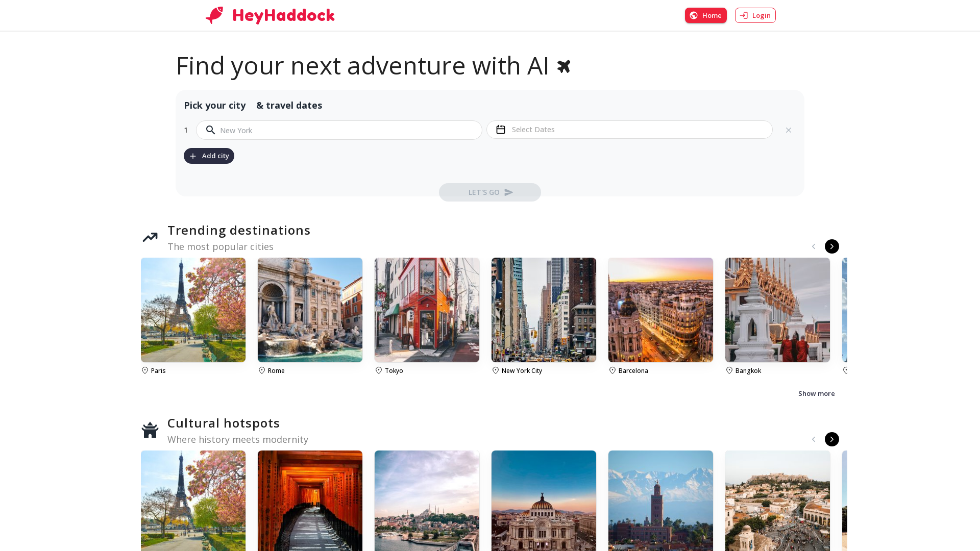The width and height of the screenshot is (980, 551).
Task: Open the Home navigation button
Action: pos(706,15)
